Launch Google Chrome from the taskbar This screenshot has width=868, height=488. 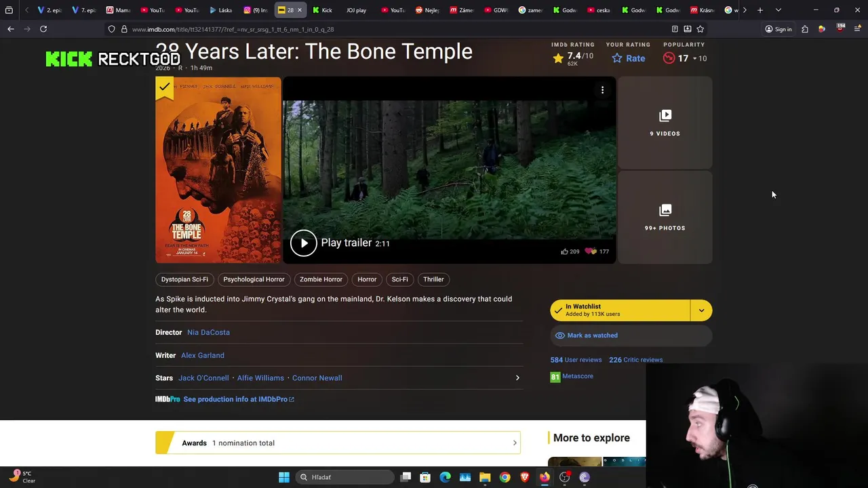pyautogui.click(x=505, y=477)
